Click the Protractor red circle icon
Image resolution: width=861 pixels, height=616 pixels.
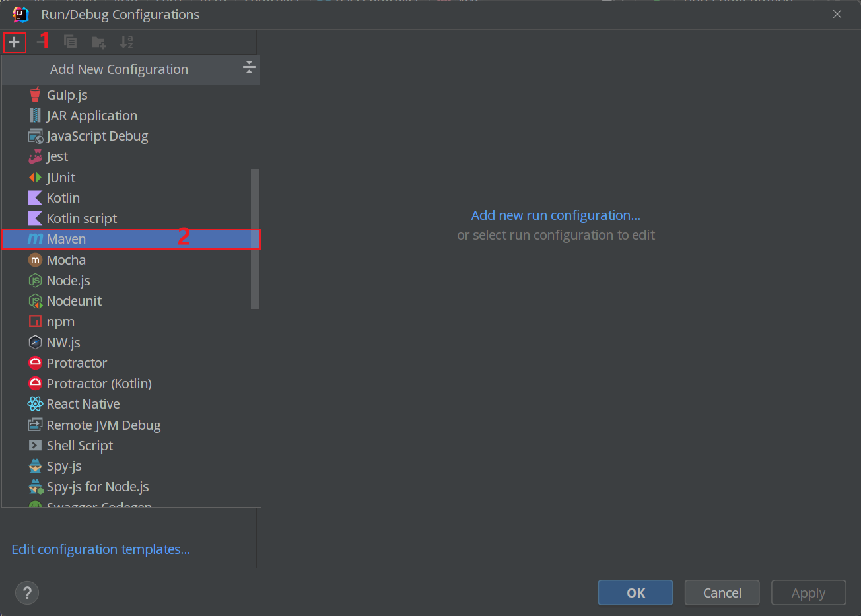(35, 362)
